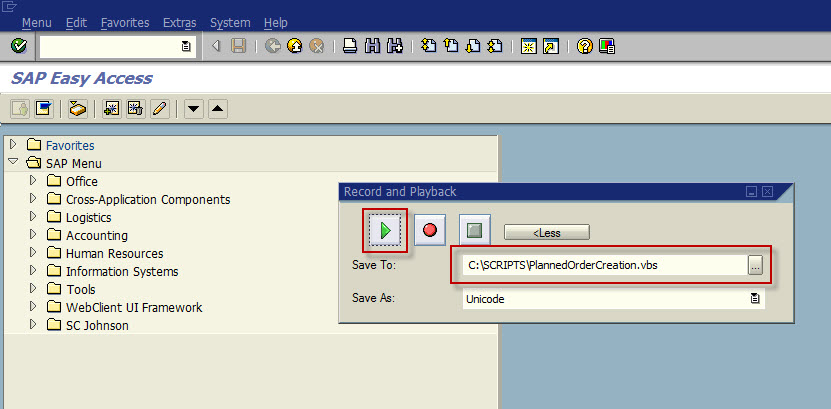Click the Cancel icon in toolbar
Image resolution: width=831 pixels, height=409 pixels.
(x=316, y=47)
